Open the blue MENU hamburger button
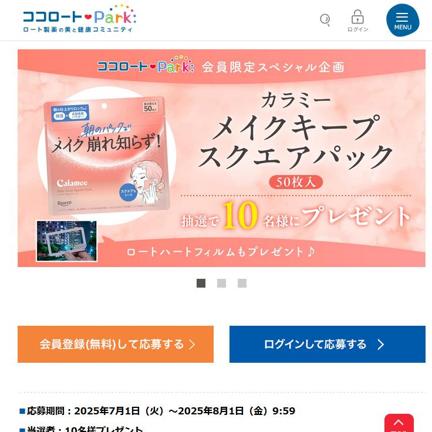The width and height of the screenshot is (432, 432). click(x=403, y=20)
